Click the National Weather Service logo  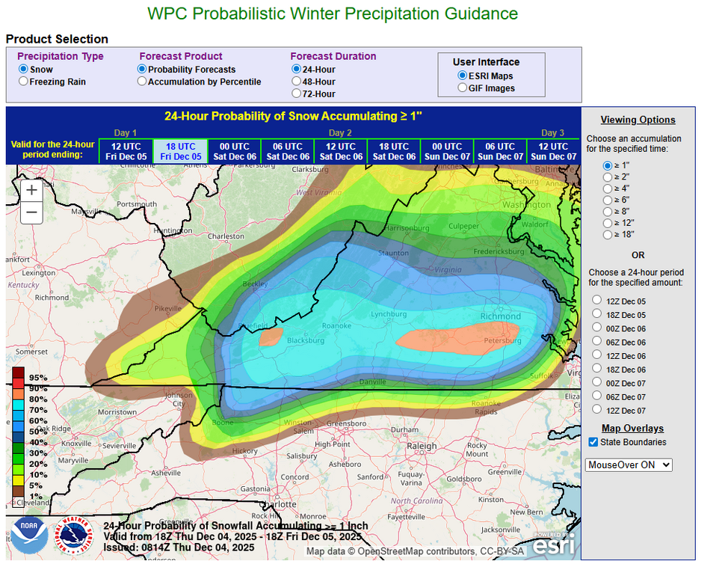pos(75,538)
